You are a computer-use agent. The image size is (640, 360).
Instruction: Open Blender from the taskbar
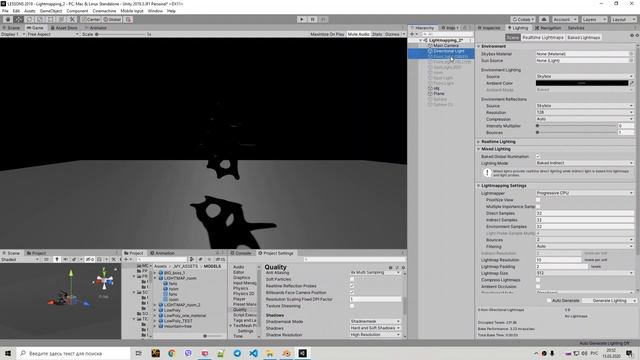click(286, 353)
